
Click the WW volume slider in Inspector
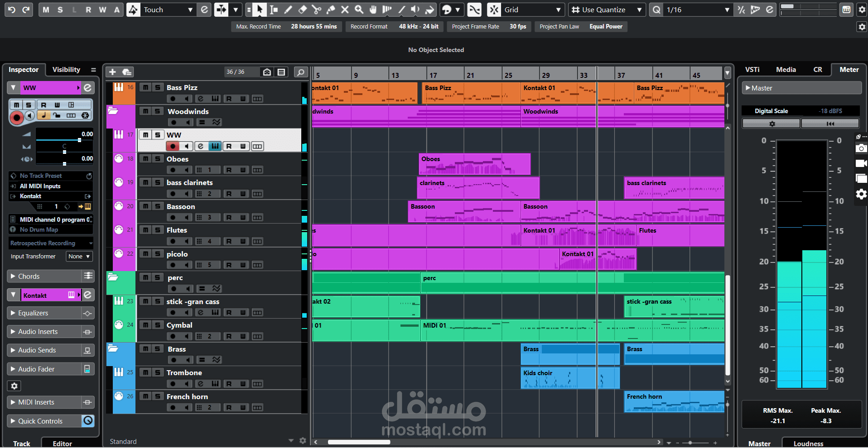click(64, 140)
